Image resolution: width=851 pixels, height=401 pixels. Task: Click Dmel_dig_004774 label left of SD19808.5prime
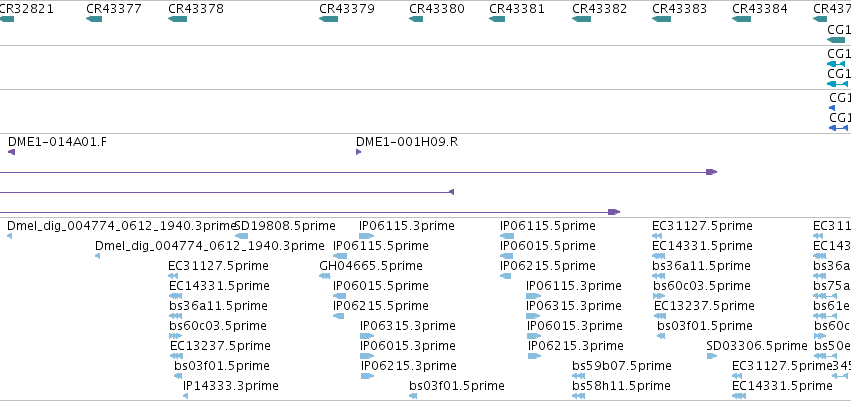123,226
